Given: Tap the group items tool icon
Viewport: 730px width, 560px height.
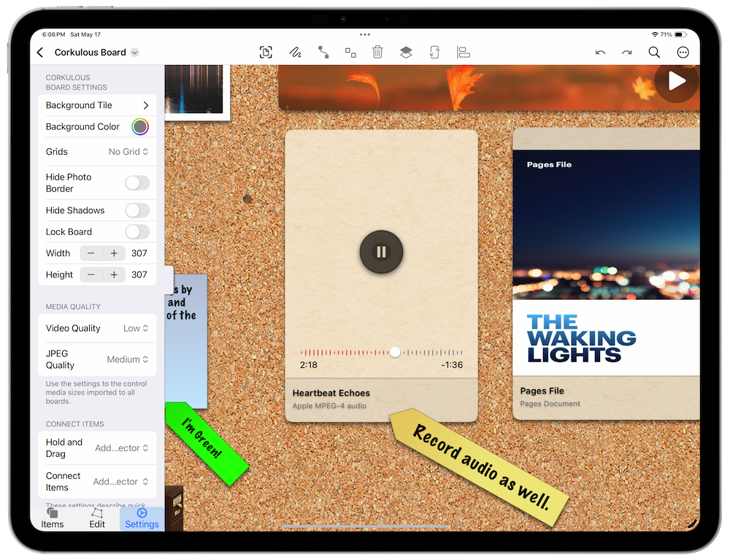Looking at the screenshot, I should click(x=350, y=53).
